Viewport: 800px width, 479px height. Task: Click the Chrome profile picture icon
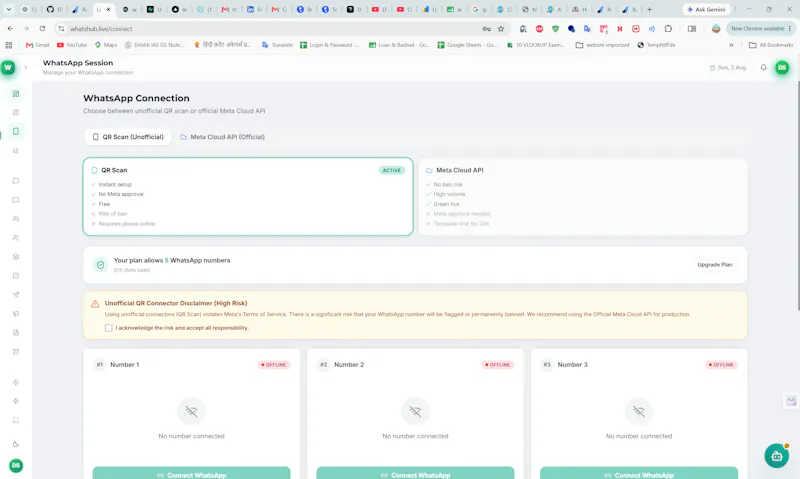716,29
